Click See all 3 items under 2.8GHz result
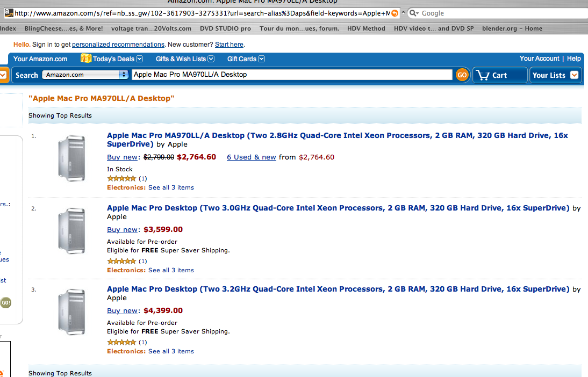This screenshot has width=588, height=377. point(171,187)
